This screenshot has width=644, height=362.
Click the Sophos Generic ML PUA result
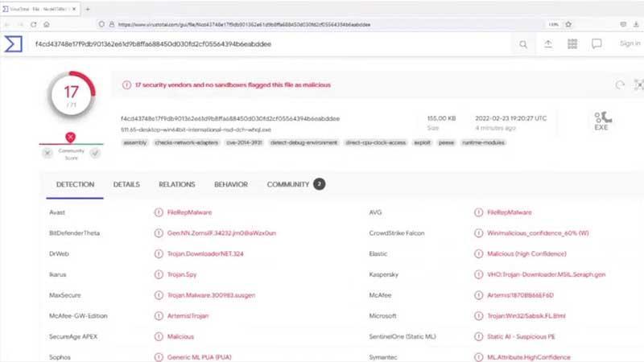(x=199, y=357)
